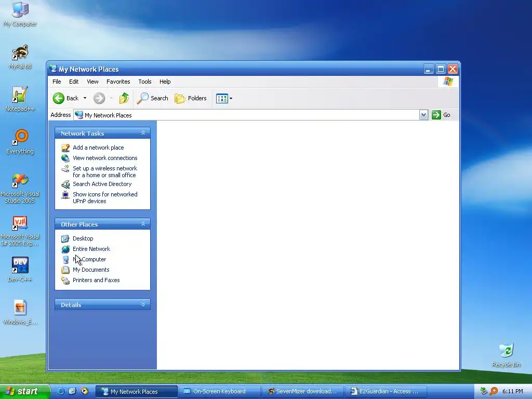Switch to On-Screen Keyboard taskbar button
Viewport: 532px width, 399px height.
tap(220, 392)
